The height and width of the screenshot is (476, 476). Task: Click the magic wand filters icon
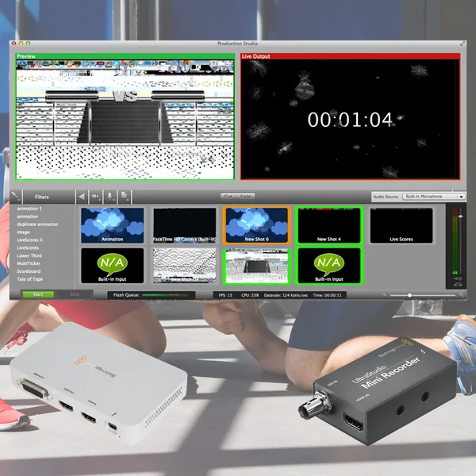click(x=16, y=197)
